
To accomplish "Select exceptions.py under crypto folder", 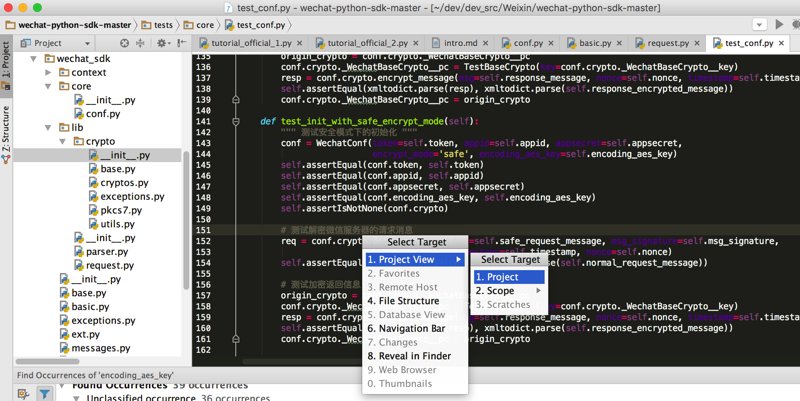I will [x=126, y=196].
